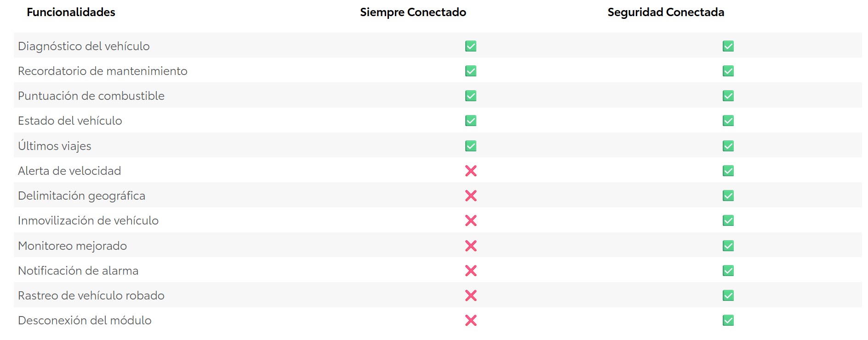The width and height of the screenshot is (868, 340).
Task: Click Seguridad Conectada check for Recordatorio de mantenimiento
Action: (x=728, y=71)
